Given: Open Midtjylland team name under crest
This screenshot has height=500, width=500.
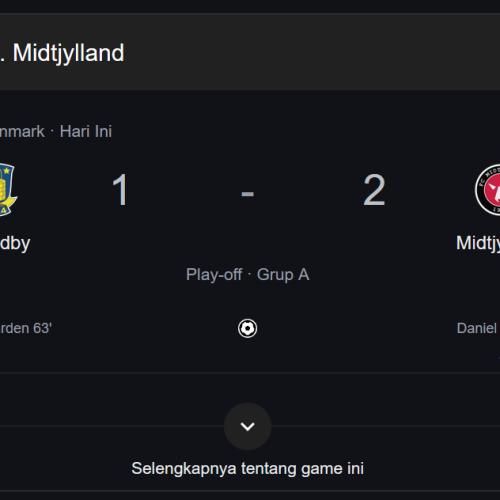Looking at the screenshot, I should click(478, 244).
